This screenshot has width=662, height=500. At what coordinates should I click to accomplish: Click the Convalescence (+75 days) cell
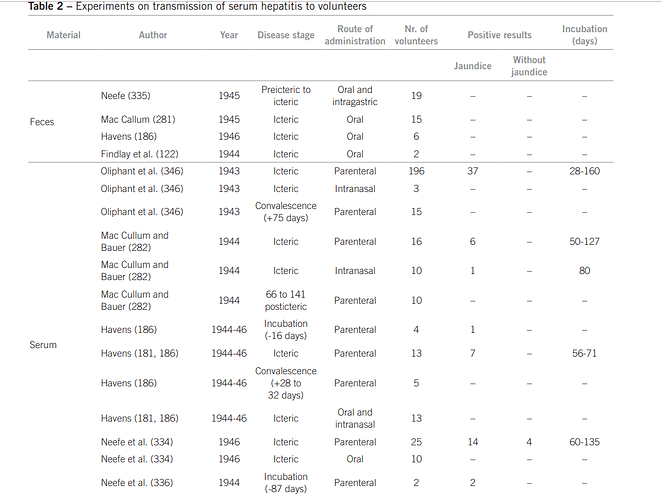(286, 212)
